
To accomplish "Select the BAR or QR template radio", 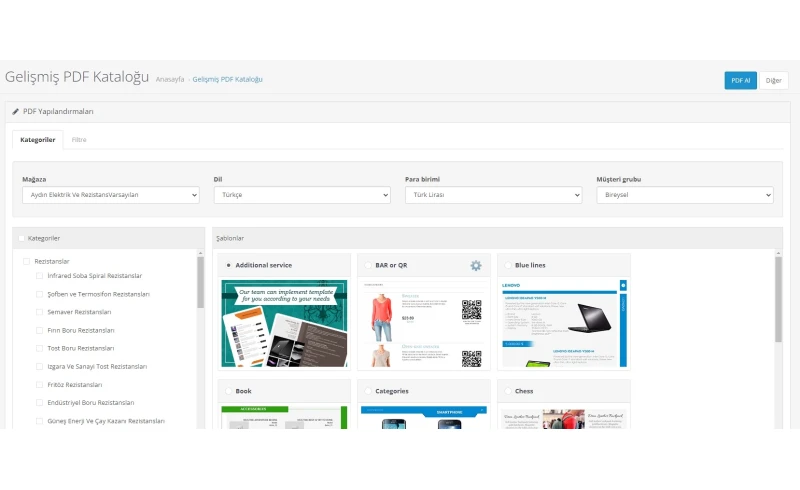I will point(368,265).
